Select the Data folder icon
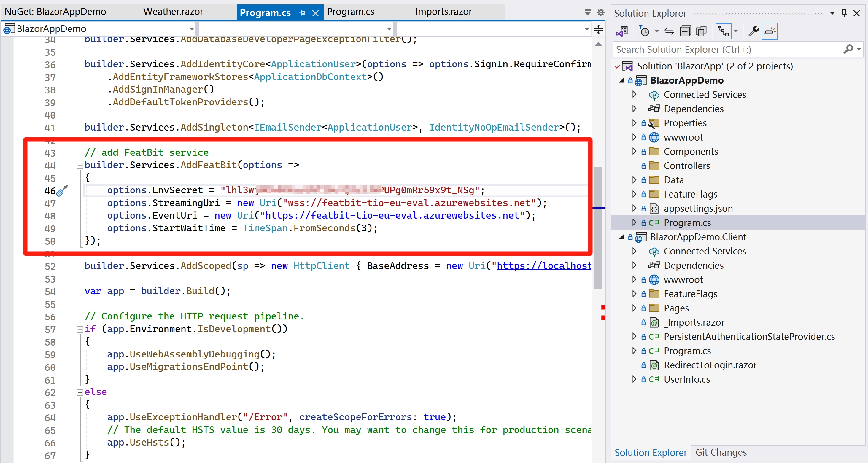This screenshot has height=463, width=868. point(654,180)
